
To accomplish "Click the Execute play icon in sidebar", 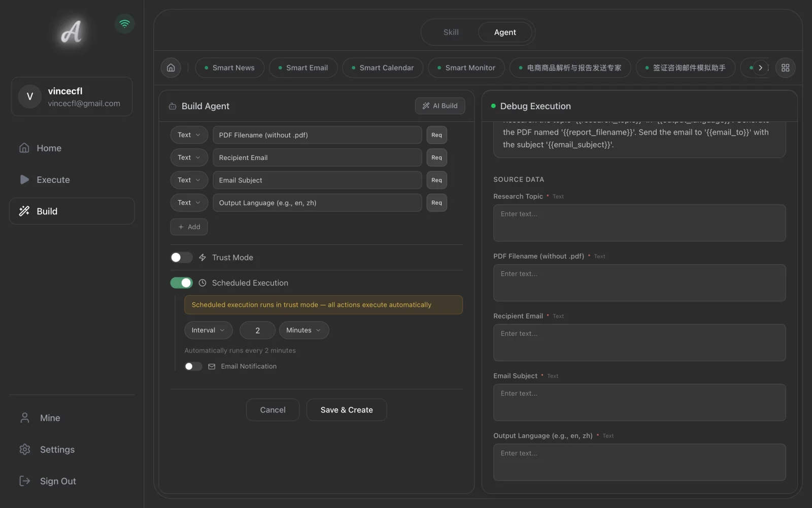I will pos(24,179).
